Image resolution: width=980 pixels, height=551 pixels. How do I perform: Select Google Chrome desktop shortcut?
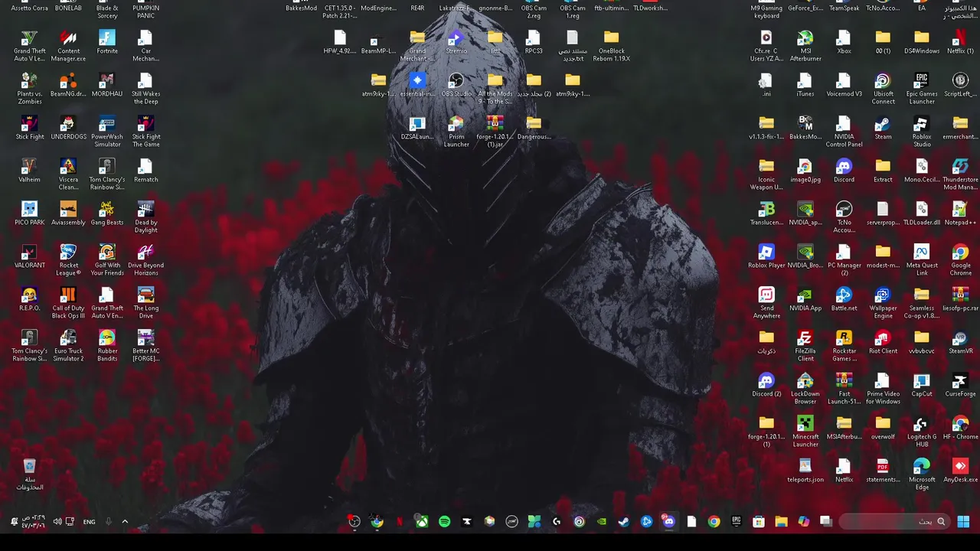point(961,260)
